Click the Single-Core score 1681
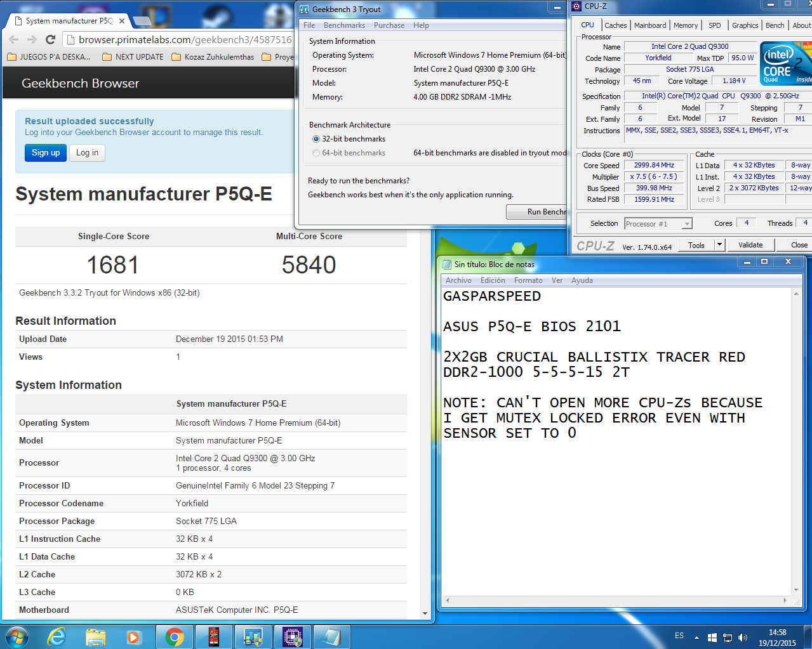The height and width of the screenshot is (649, 812). coord(113,265)
